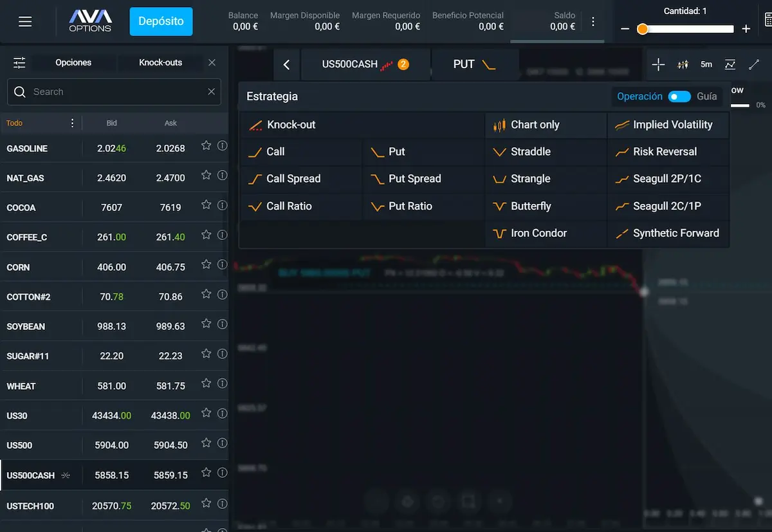Click the drawing line tool icon
772x532 pixels.
tap(754, 64)
